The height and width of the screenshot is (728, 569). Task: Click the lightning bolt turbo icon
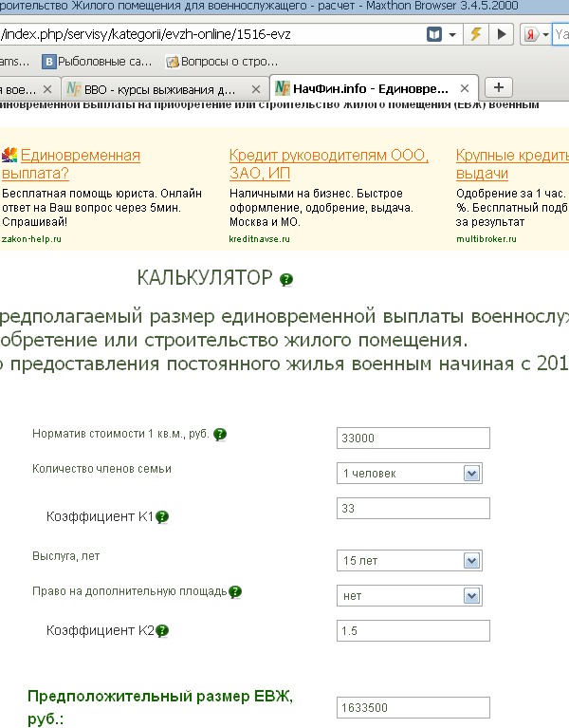coord(475,34)
